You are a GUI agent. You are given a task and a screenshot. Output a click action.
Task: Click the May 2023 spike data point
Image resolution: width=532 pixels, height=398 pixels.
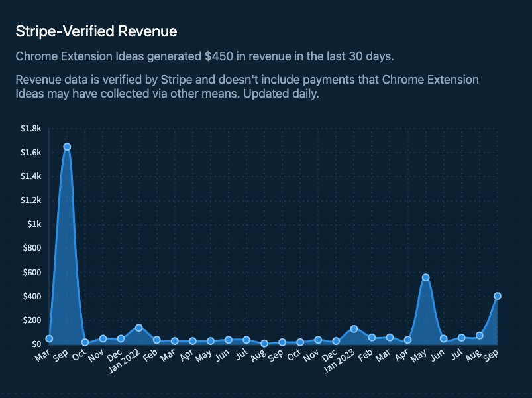pyautogui.click(x=425, y=277)
